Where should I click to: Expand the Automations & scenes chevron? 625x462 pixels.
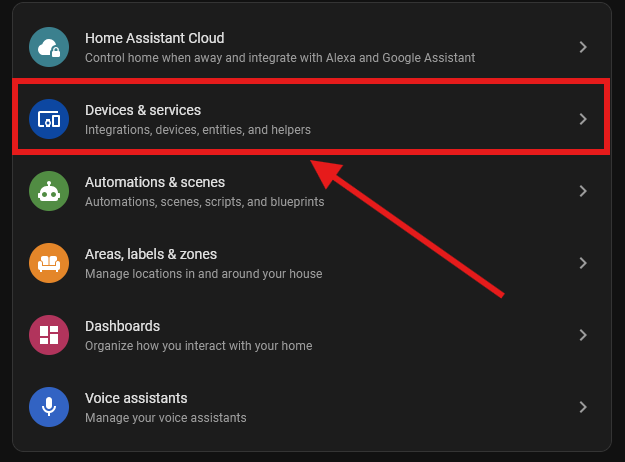tap(583, 191)
